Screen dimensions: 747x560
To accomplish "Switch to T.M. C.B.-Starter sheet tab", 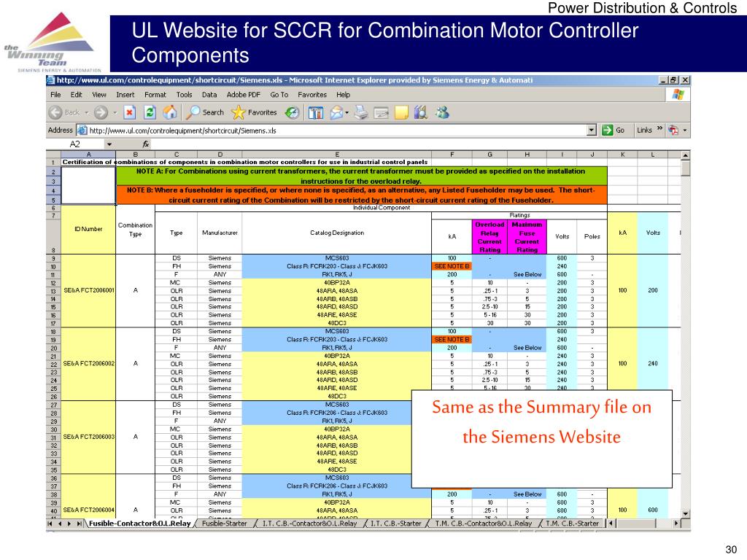I will click(572, 524).
